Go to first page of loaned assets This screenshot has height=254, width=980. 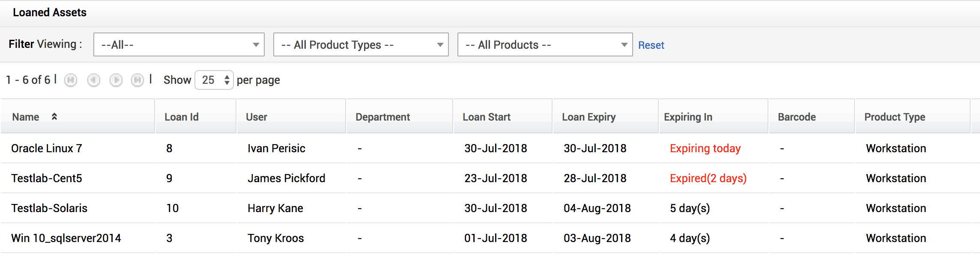[x=71, y=80]
